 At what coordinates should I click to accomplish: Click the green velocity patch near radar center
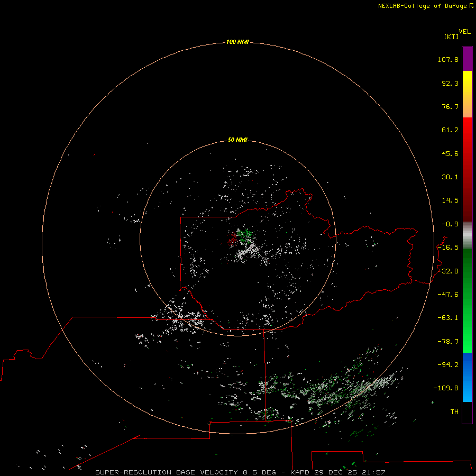tap(245, 235)
